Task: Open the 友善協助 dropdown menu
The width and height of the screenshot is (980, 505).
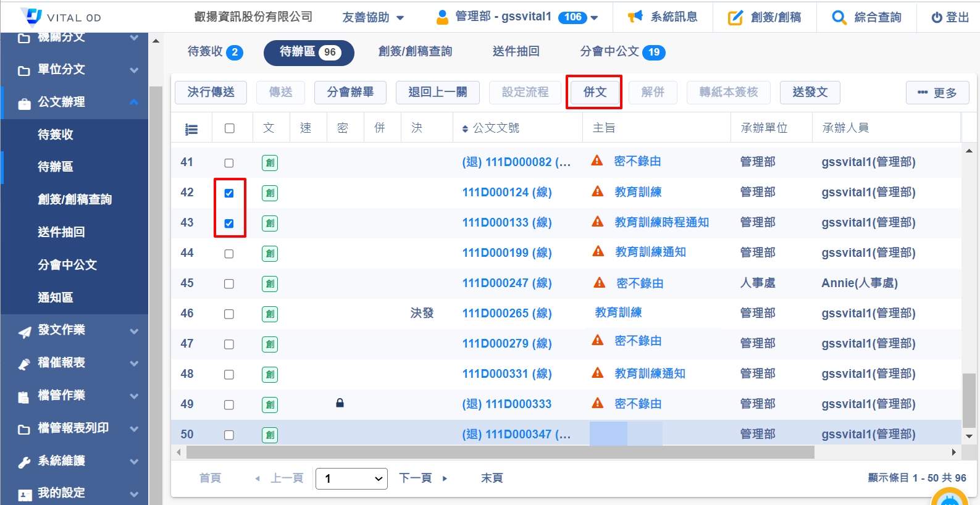Action: point(373,17)
